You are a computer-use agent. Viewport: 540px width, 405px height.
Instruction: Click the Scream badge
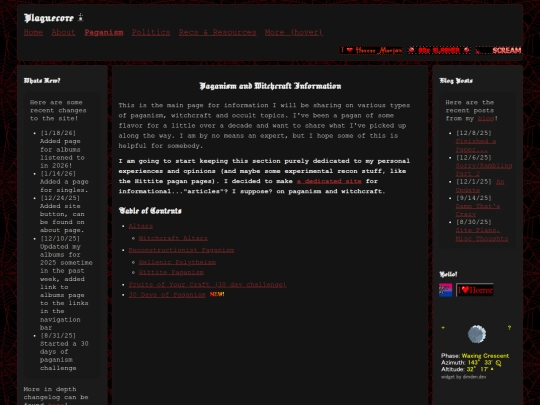[x=499, y=50]
